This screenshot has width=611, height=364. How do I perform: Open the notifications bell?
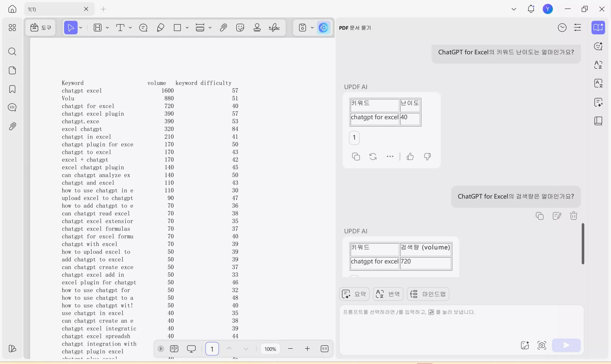point(531,9)
